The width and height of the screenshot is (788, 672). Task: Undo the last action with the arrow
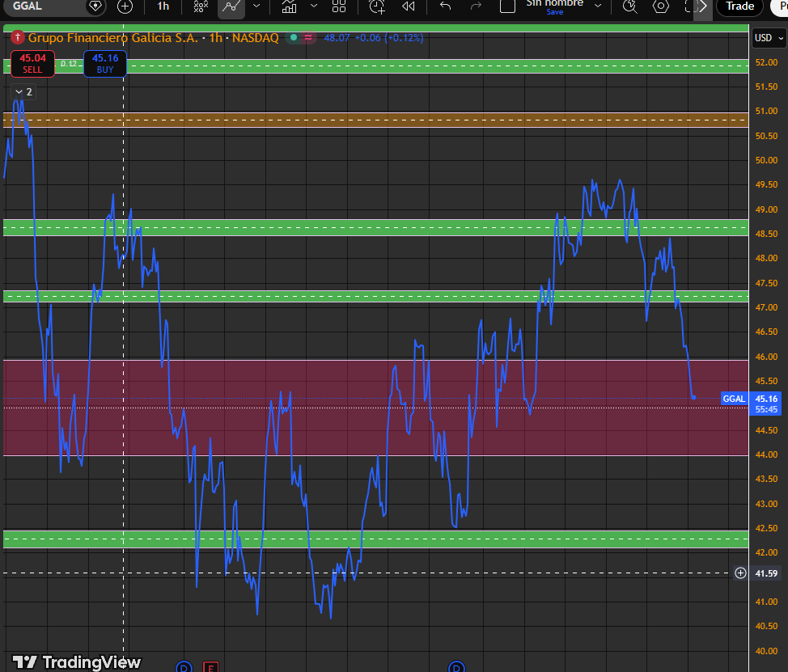[445, 6]
